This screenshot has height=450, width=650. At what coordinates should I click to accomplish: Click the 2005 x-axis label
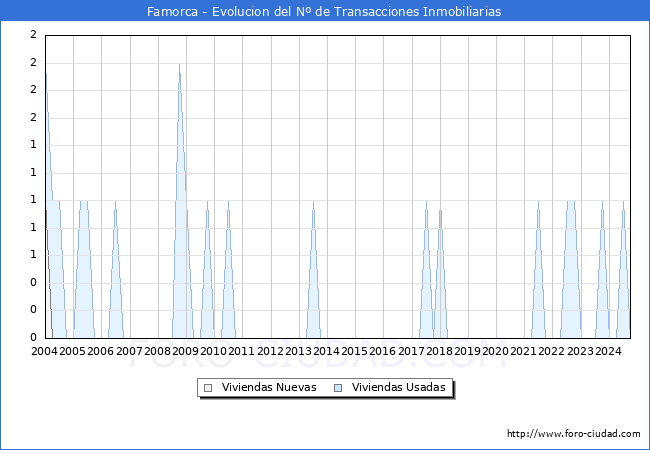[73, 351]
